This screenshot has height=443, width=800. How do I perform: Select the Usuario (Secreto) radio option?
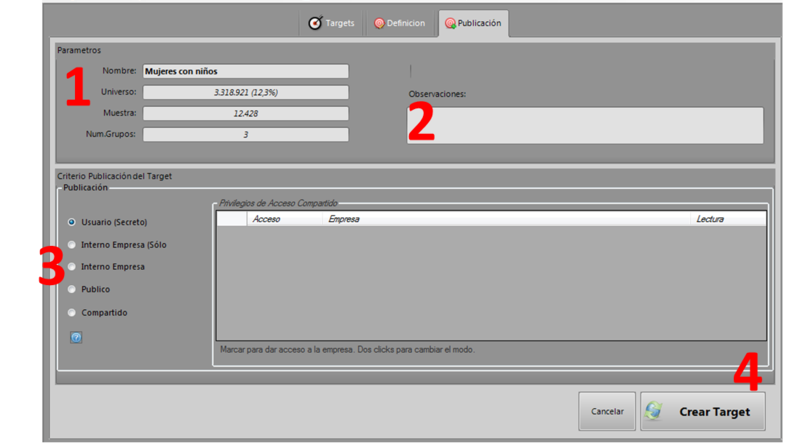[72, 221]
